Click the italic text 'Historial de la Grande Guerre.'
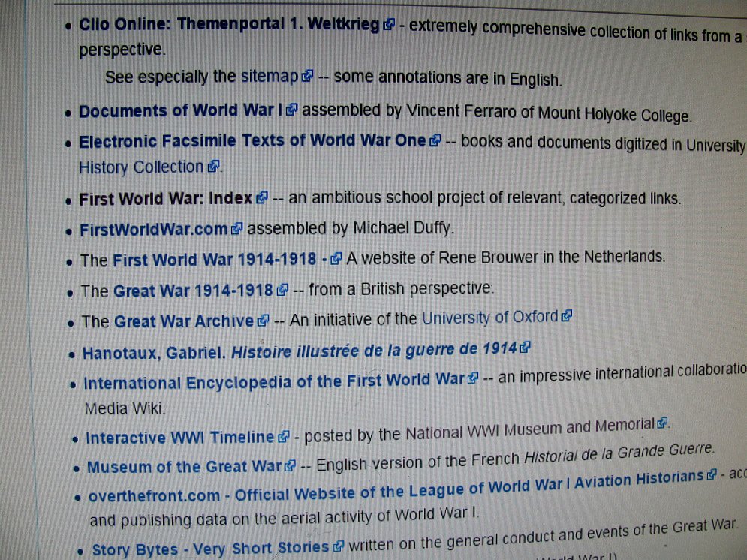This screenshot has width=747, height=560. [619, 454]
